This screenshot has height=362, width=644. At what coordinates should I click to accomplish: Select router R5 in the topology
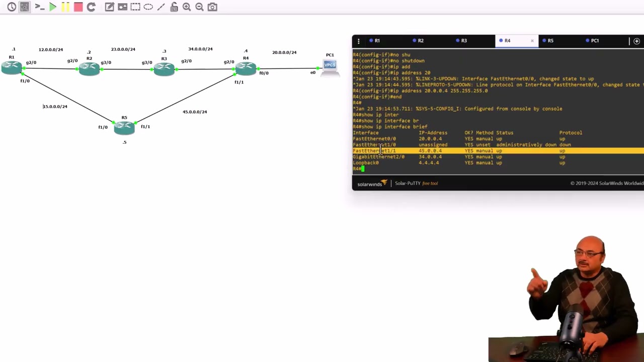[124, 129]
